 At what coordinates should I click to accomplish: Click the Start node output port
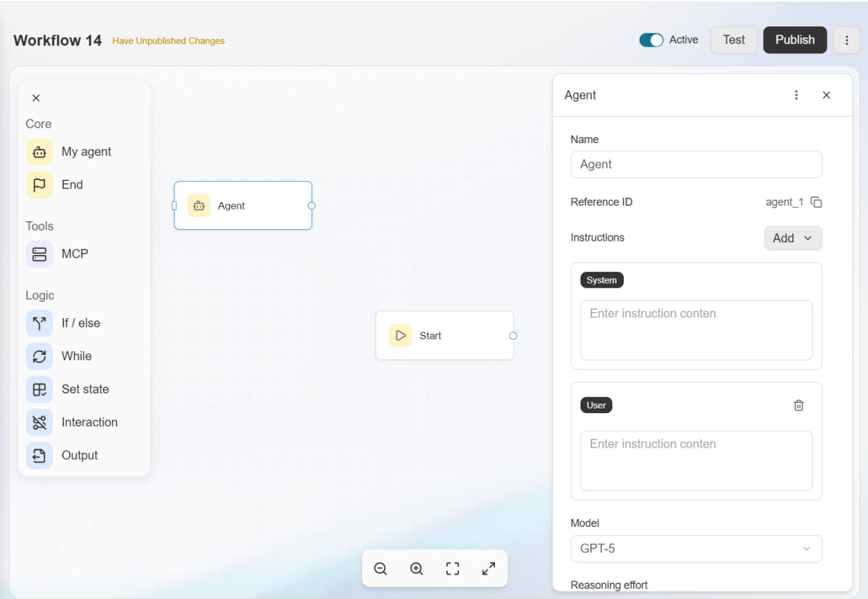click(x=513, y=336)
